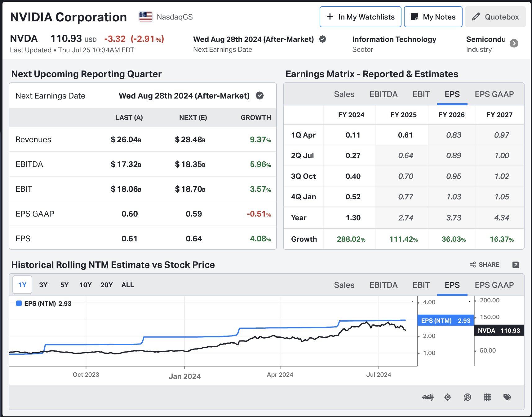The image size is (532, 417).
Task: Click the Semiconductor industry link
Action: pos(485,39)
